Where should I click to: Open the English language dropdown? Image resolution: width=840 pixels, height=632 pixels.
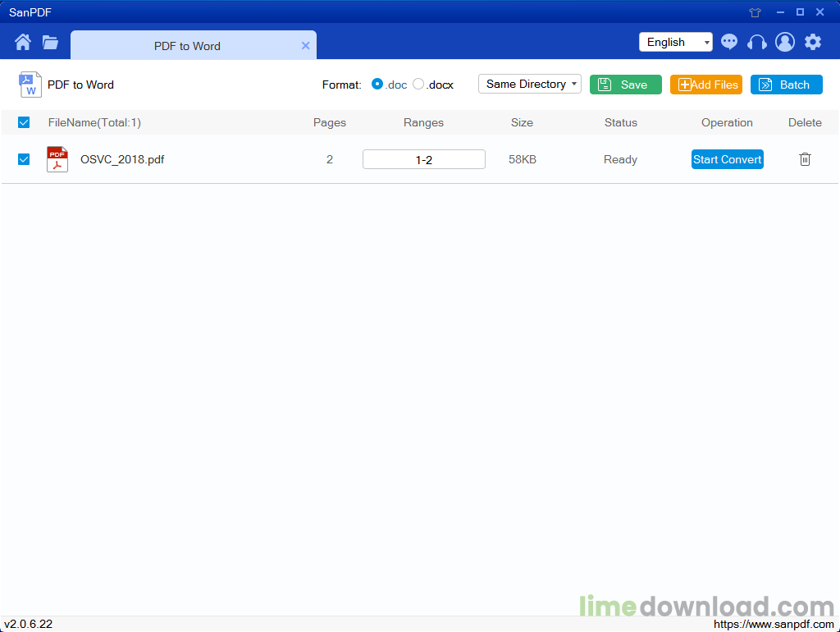676,42
